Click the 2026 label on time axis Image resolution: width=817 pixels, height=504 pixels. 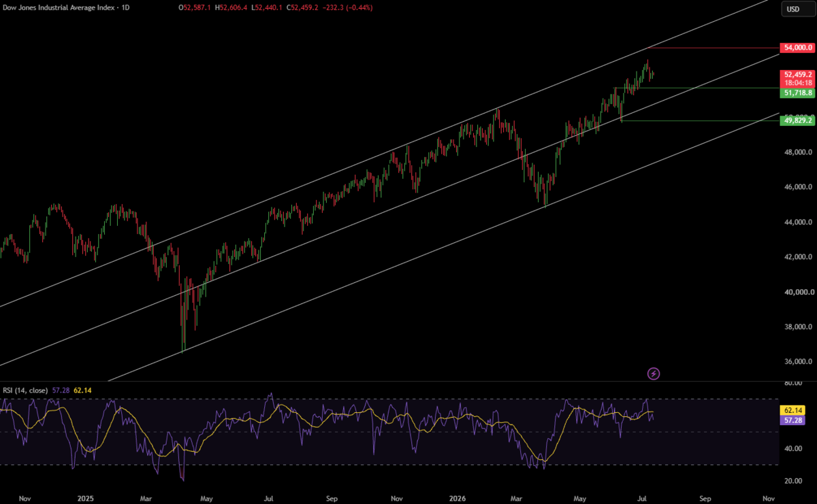[457, 498]
